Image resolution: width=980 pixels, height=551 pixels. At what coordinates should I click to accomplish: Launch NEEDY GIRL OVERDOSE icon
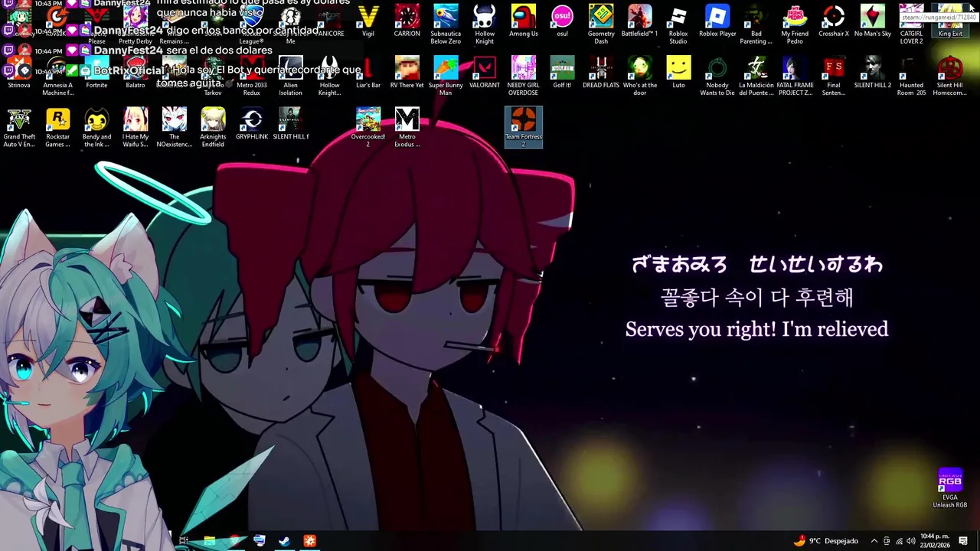pyautogui.click(x=524, y=76)
